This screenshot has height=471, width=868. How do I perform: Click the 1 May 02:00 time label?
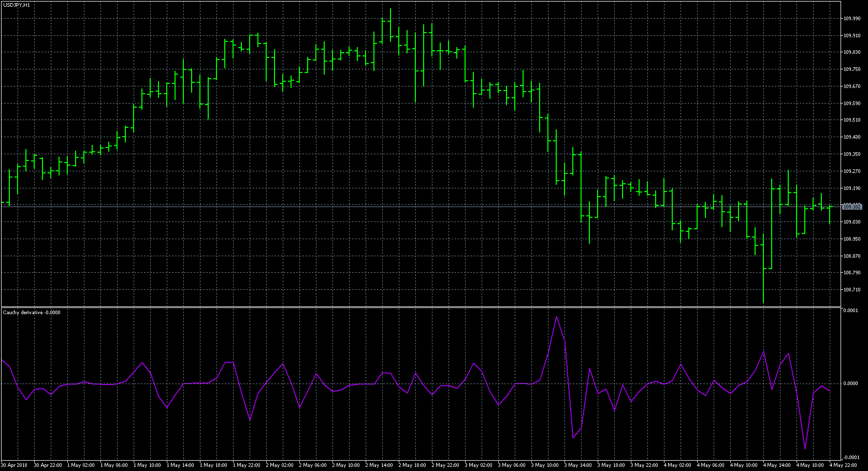click(x=81, y=465)
